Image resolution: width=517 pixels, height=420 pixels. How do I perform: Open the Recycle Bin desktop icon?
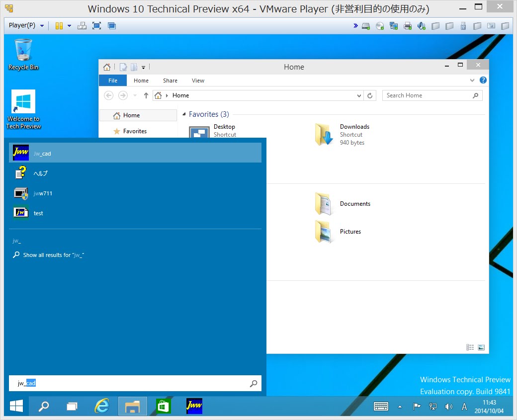click(x=23, y=55)
